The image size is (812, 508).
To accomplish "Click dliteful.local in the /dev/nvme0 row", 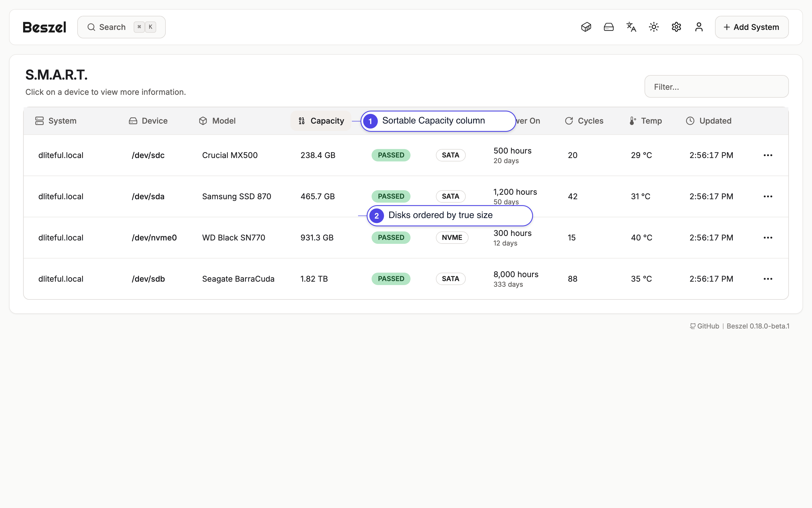I will click(x=61, y=238).
